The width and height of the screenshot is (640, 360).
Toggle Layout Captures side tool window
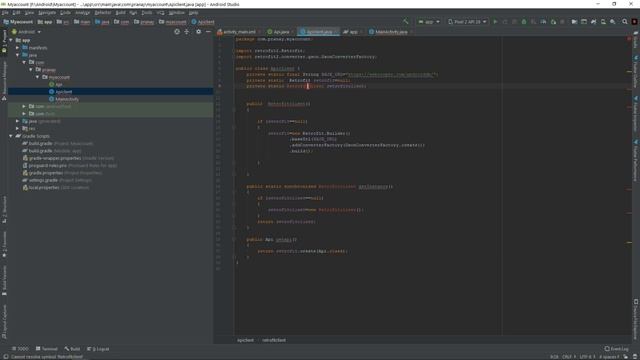pos(4,322)
